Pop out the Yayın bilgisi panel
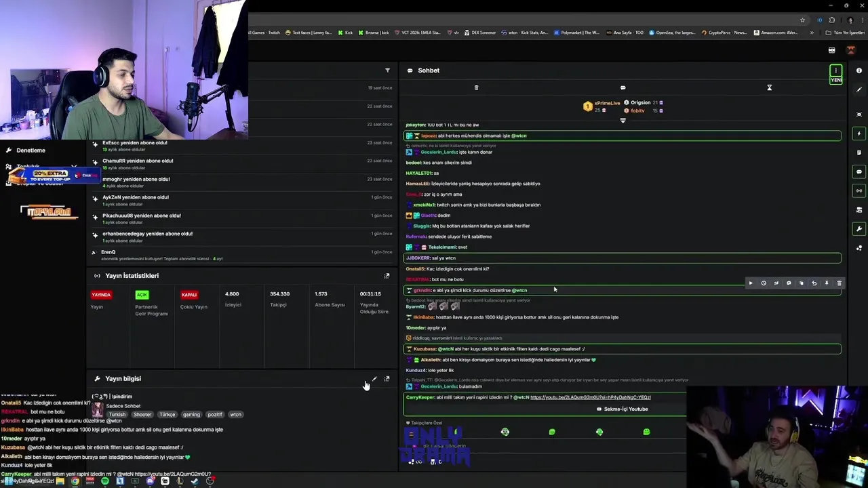 coord(387,379)
